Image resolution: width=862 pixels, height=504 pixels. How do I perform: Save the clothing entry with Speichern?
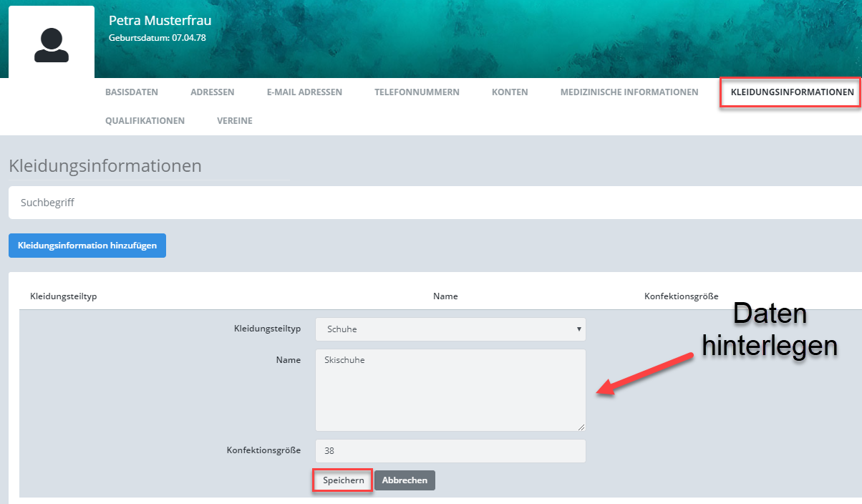click(343, 480)
